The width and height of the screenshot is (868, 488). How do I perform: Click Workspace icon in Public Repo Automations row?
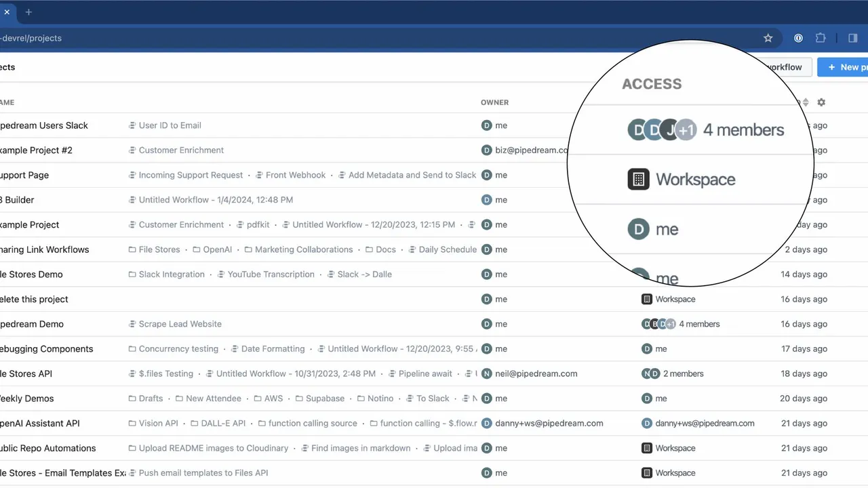647,448
